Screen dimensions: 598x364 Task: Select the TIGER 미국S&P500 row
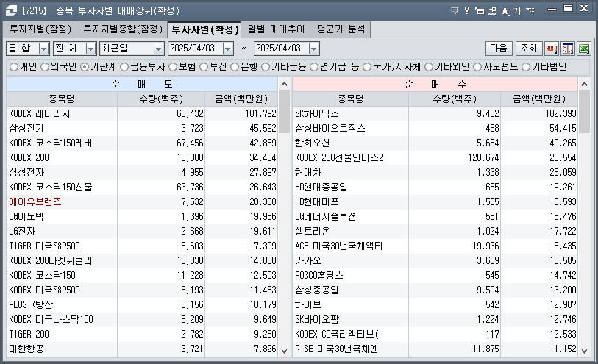tap(142, 246)
